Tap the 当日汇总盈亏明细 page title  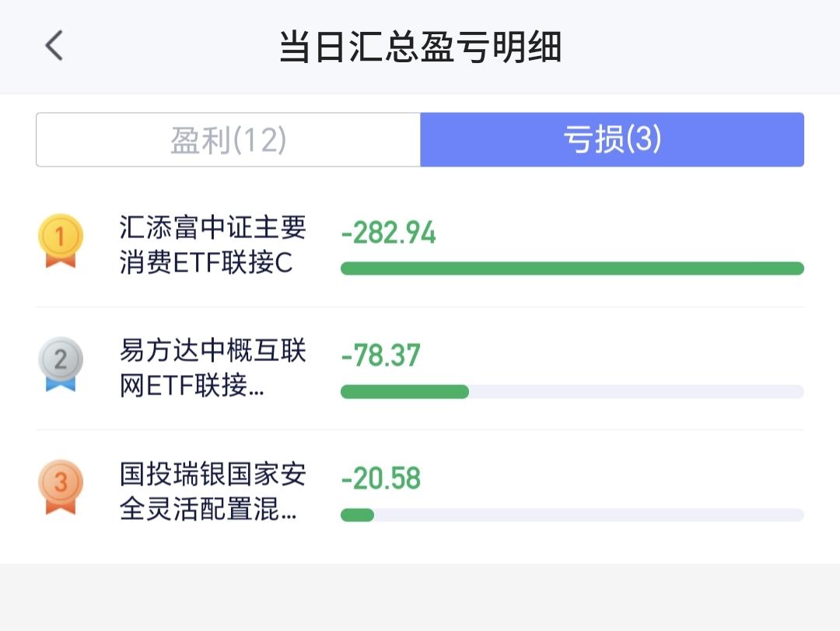pos(421,47)
